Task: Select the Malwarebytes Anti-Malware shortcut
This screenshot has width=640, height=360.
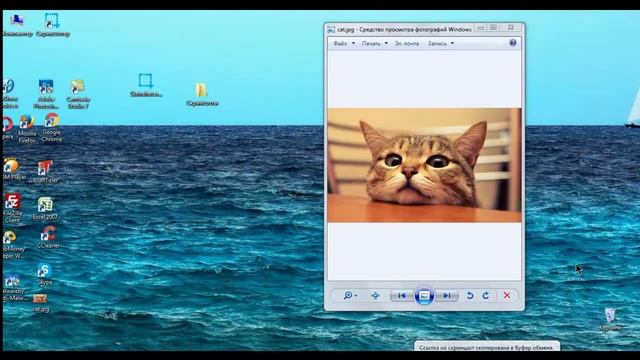Action: pos(13,288)
